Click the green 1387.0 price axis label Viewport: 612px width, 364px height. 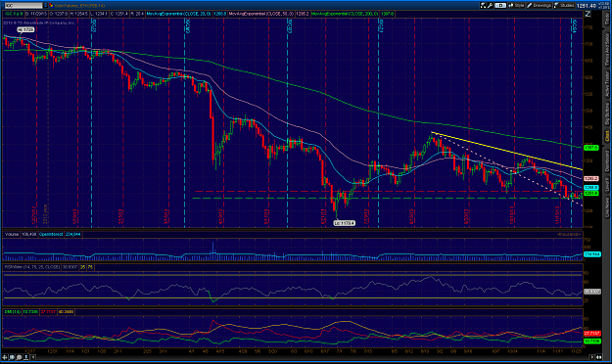click(590, 148)
